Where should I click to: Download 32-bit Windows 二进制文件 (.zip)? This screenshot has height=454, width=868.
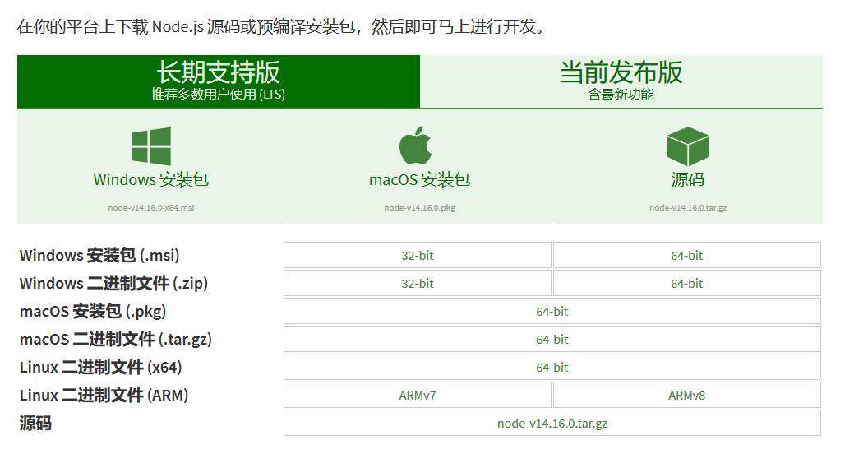point(418,283)
